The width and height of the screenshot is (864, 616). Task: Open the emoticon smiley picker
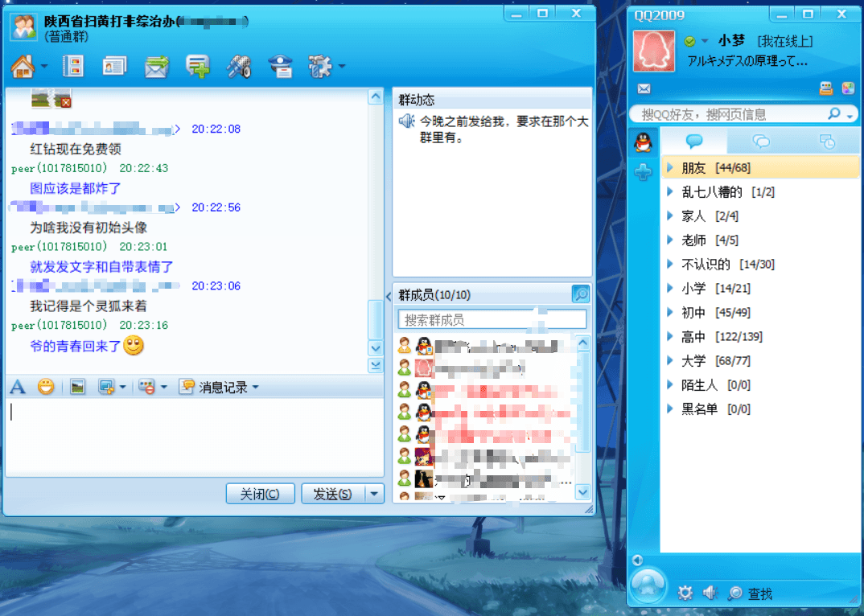point(46,387)
